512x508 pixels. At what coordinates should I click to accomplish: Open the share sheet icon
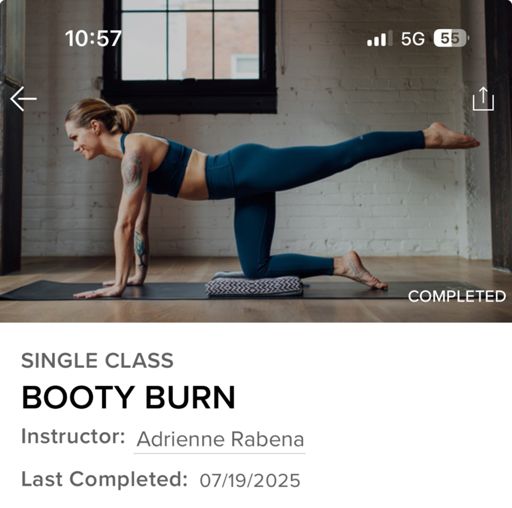pyautogui.click(x=483, y=99)
